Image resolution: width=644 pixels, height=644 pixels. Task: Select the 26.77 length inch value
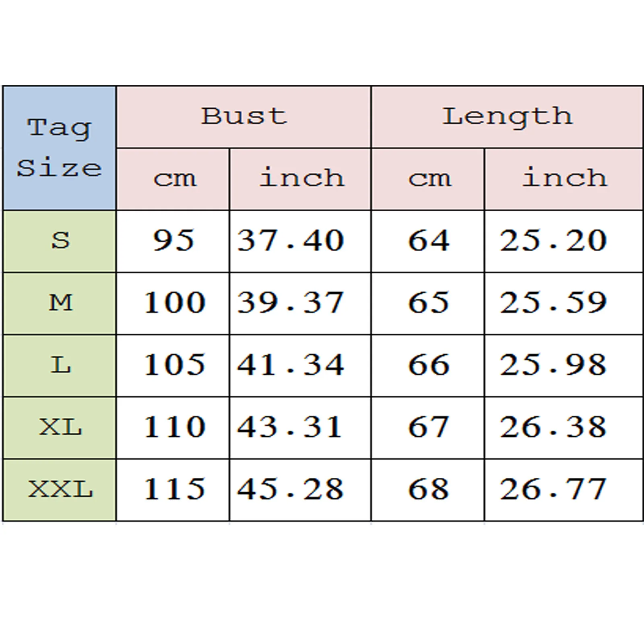[553, 489]
